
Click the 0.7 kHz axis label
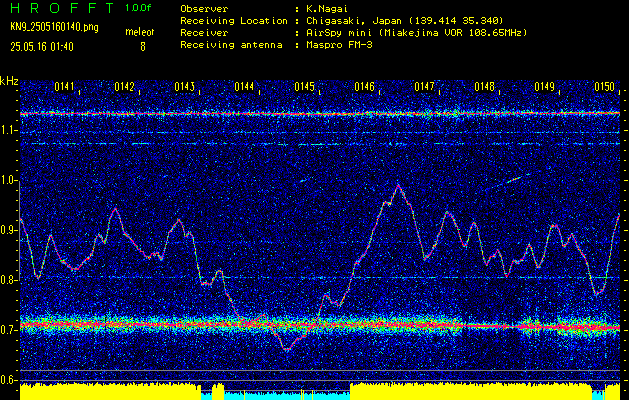(9, 330)
